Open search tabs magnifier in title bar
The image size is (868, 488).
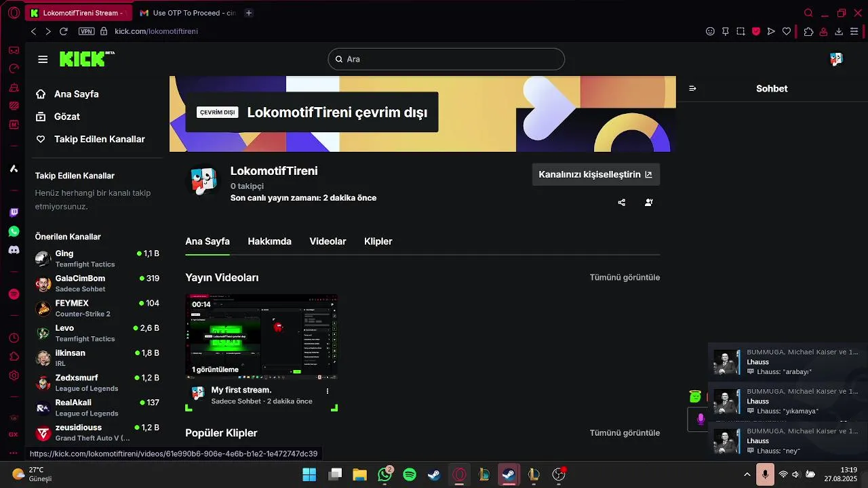click(x=808, y=13)
